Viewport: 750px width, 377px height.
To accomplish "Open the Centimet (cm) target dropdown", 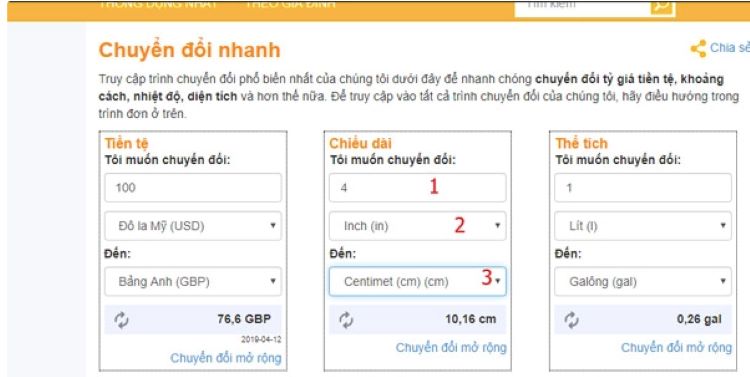I will (418, 281).
